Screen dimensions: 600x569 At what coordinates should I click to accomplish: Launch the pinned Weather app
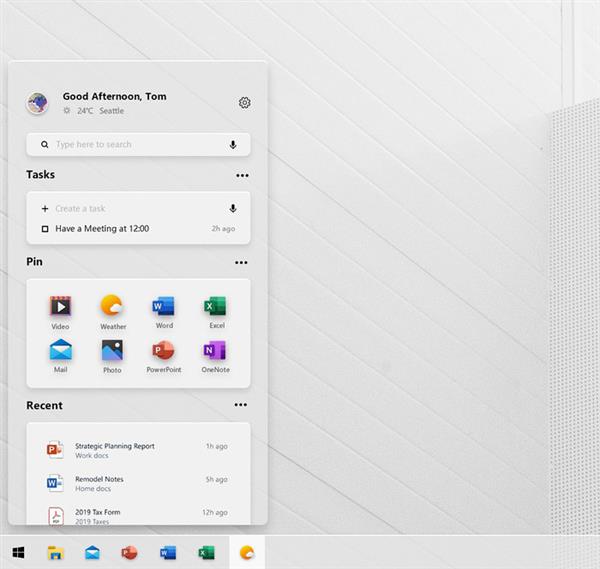(x=112, y=307)
